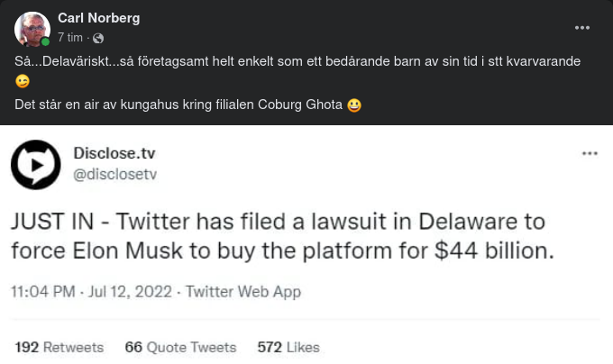
Task: Click the Carl Norberg author name
Action: point(98,18)
